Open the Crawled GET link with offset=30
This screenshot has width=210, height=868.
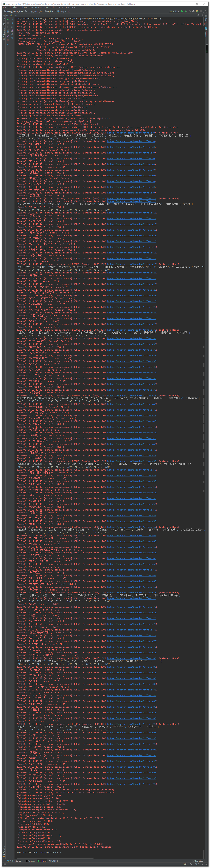[x=132, y=330]
